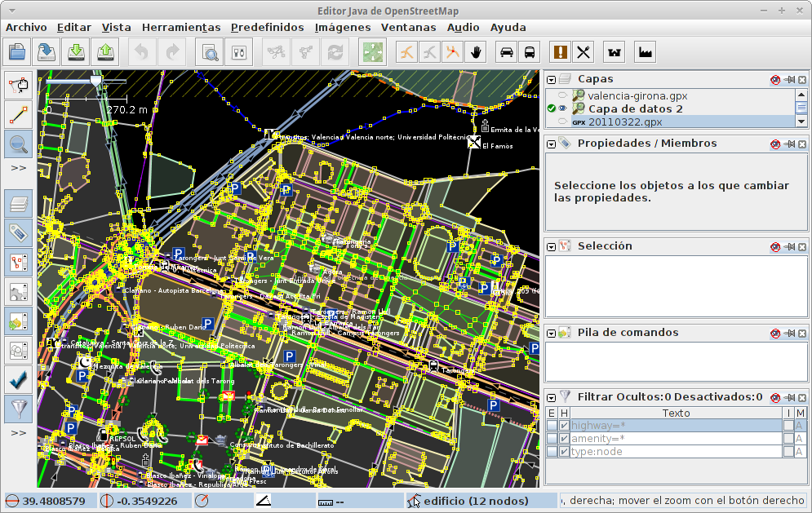Viewport: 812px width, 513px height.
Task: Click the download data from OSM icon
Action: (x=76, y=52)
